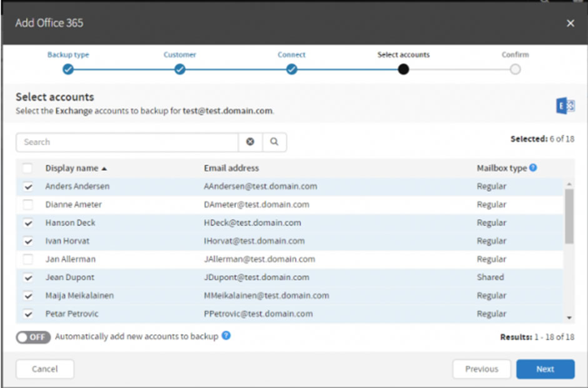Click the Cancel button
Viewport: 588px width, 388px height.
tap(45, 369)
